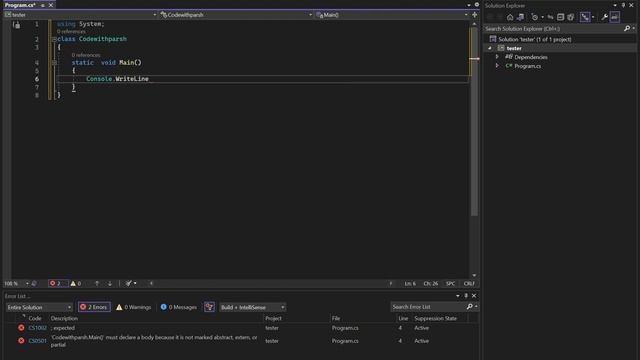This screenshot has height=360, width=640.
Task: Click 0 references above static void Main()
Action: coord(86,55)
